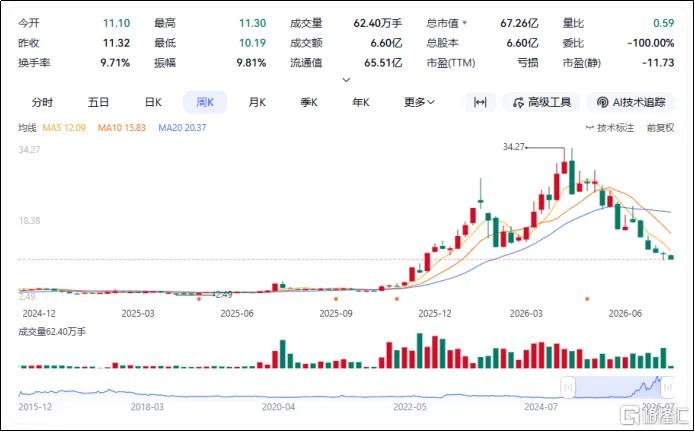Toggle 前复权 price adjustment option
The image size is (695, 432).
[660, 128]
